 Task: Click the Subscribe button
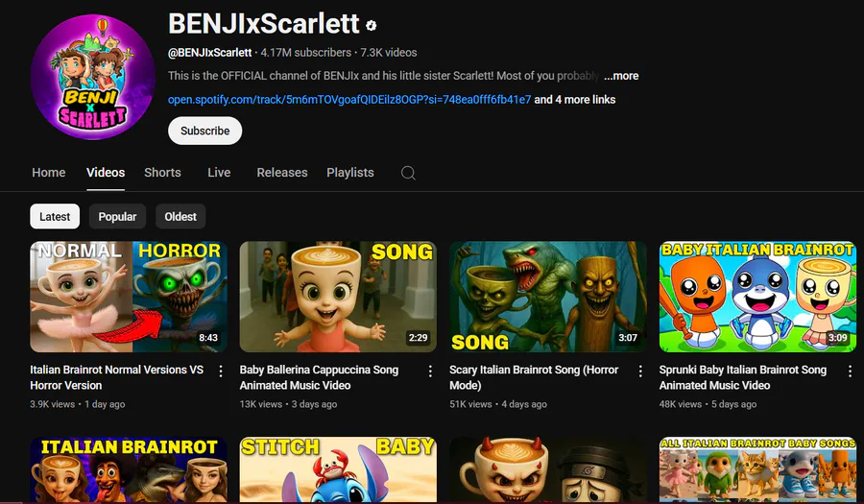[x=205, y=131]
